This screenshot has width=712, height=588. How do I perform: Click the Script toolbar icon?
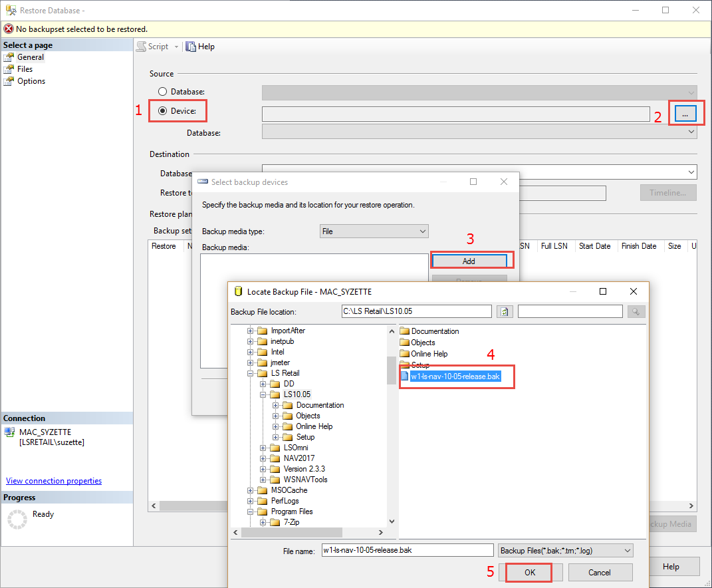click(x=142, y=47)
